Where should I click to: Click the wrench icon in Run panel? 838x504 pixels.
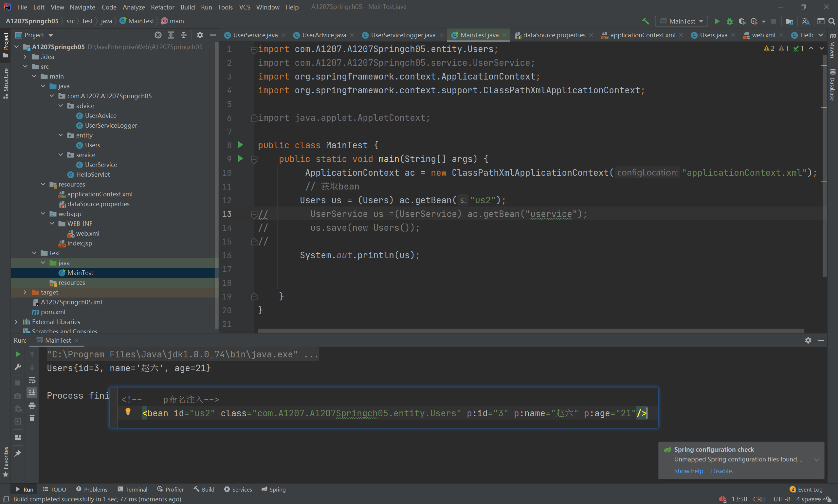18,367
